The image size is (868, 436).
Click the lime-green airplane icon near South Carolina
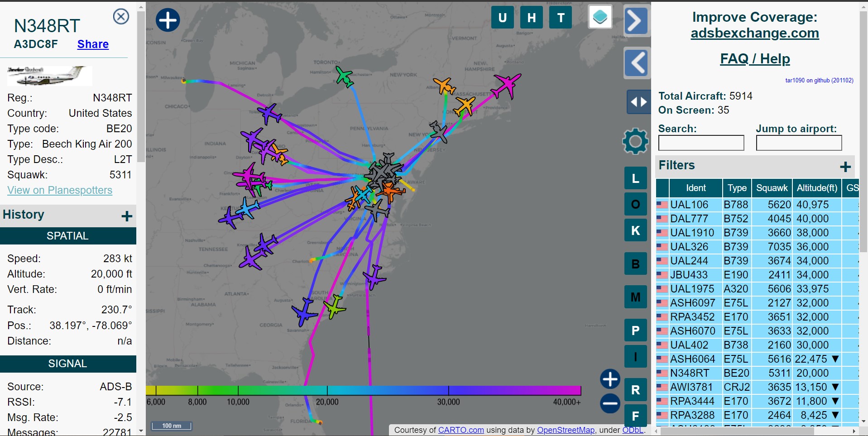coord(335,307)
